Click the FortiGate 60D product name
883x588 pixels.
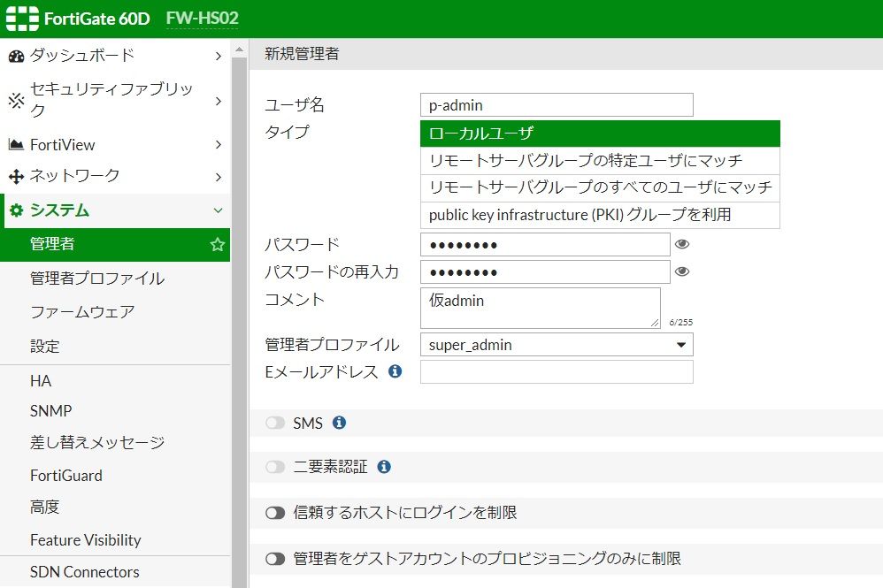coord(96,19)
